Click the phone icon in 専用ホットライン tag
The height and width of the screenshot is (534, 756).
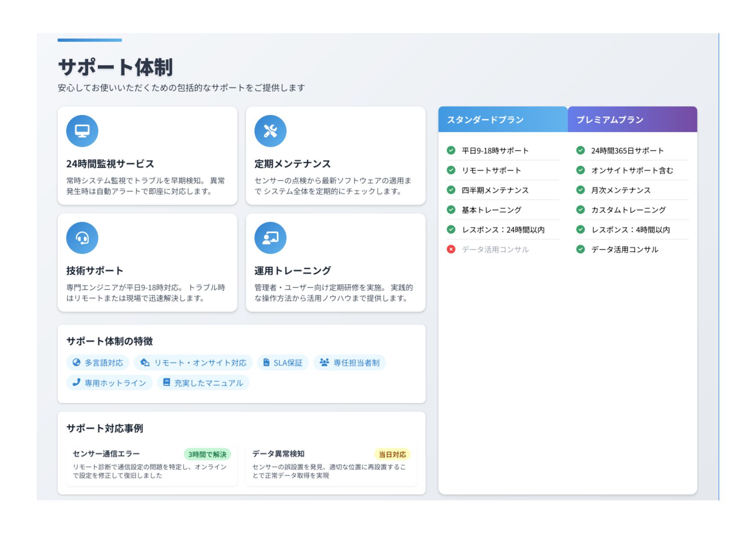76,382
